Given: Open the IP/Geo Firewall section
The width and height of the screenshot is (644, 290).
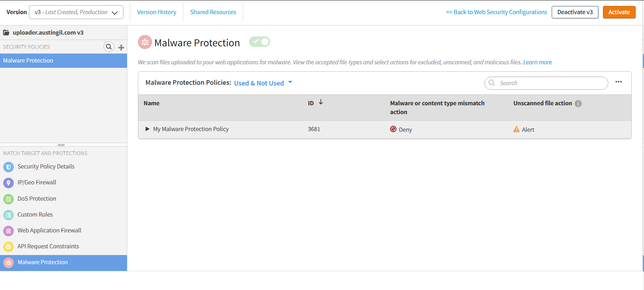Looking at the screenshot, I should pyautogui.click(x=37, y=183).
